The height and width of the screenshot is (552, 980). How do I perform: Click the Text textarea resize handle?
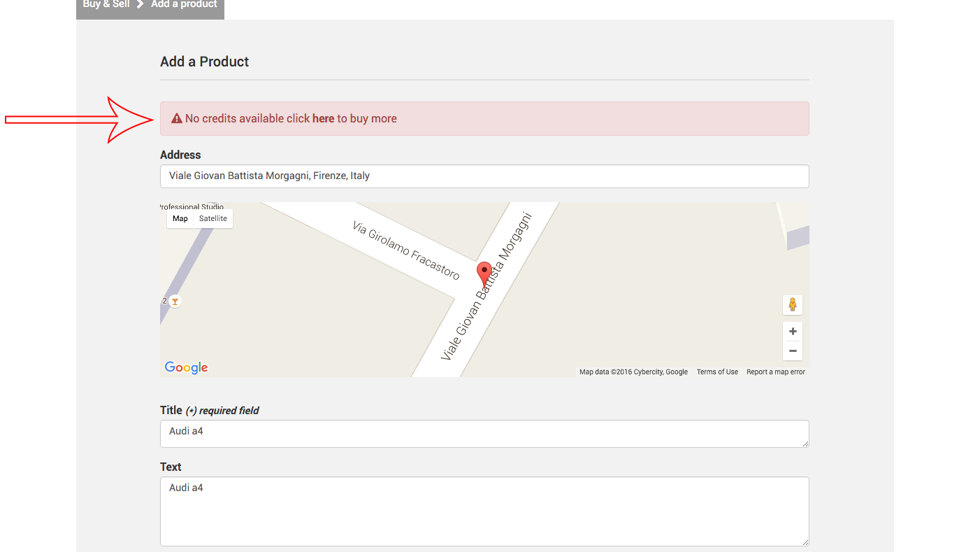coord(805,542)
